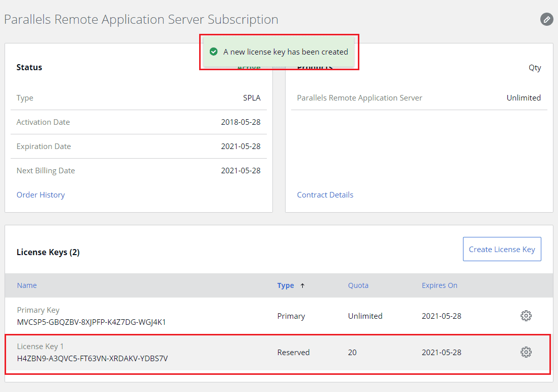Click the page title 'Parallels Remote Application Server Subscription'
Image resolution: width=558 pixels, height=392 pixels.
[141, 20]
